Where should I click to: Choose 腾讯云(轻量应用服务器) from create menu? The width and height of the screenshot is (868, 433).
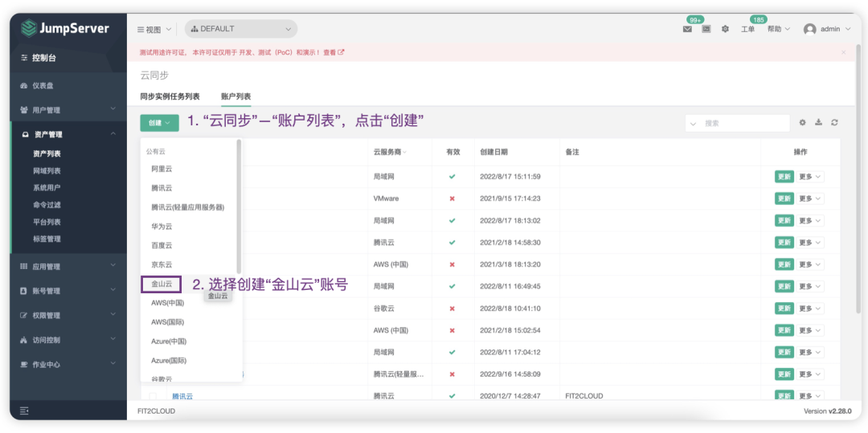(x=187, y=207)
